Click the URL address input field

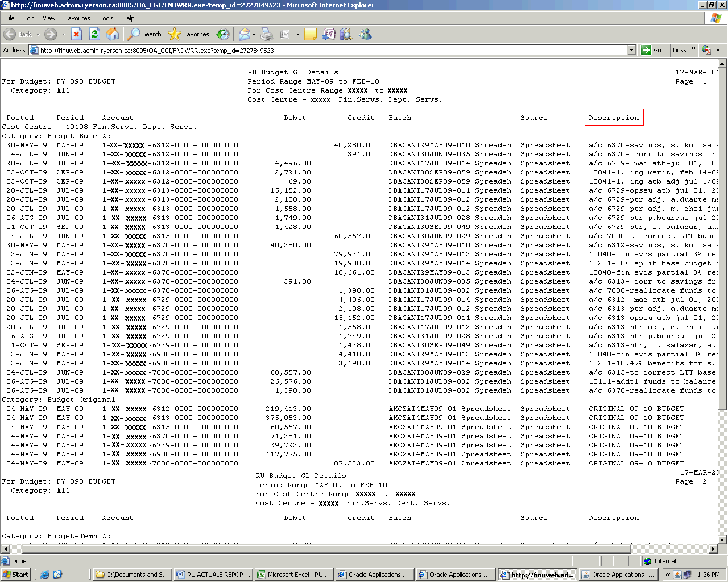330,50
